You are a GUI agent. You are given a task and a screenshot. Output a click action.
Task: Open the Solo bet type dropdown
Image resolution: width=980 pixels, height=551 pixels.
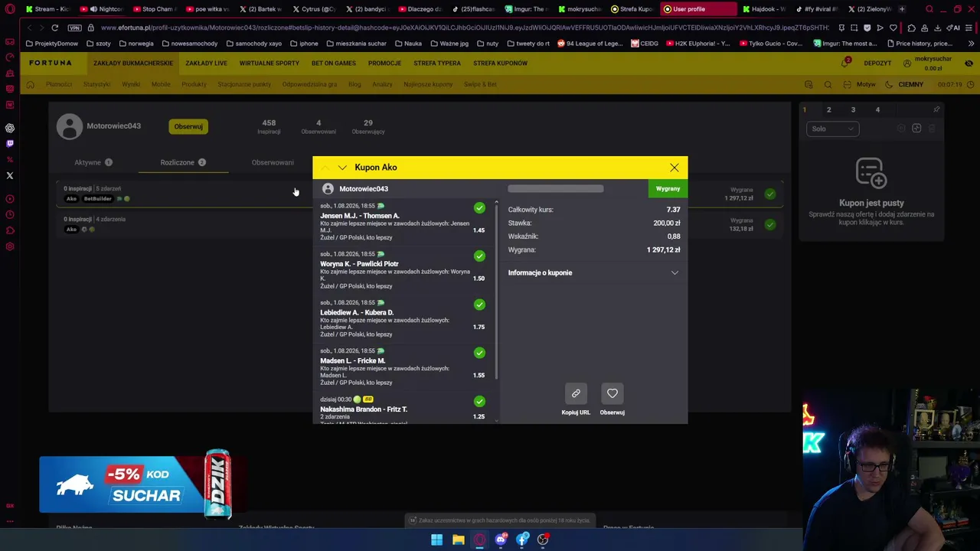(x=832, y=129)
